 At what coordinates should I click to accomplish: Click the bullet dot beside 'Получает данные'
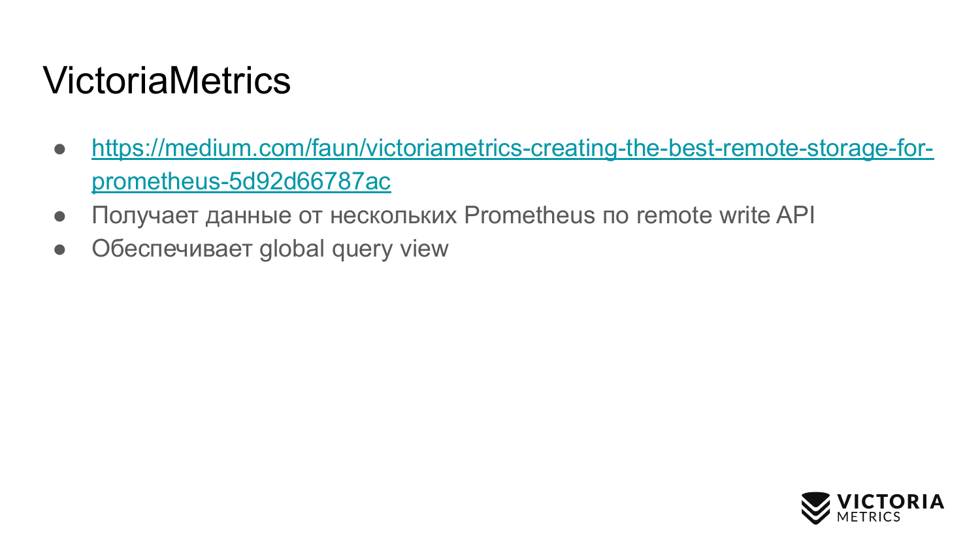(x=60, y=215)
